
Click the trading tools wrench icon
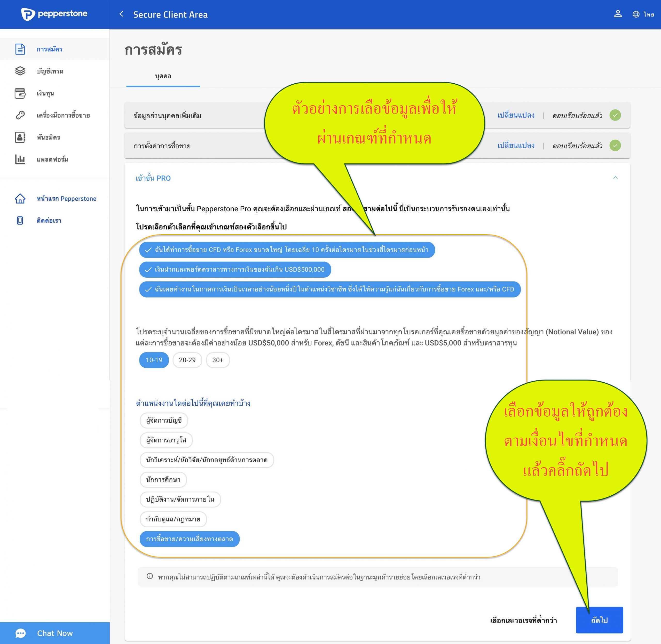[20, 115]
